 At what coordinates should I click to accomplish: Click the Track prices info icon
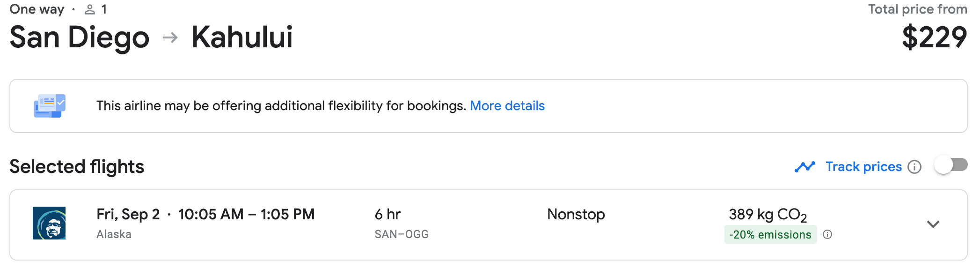pyautogui.click(x=914, y=167)
